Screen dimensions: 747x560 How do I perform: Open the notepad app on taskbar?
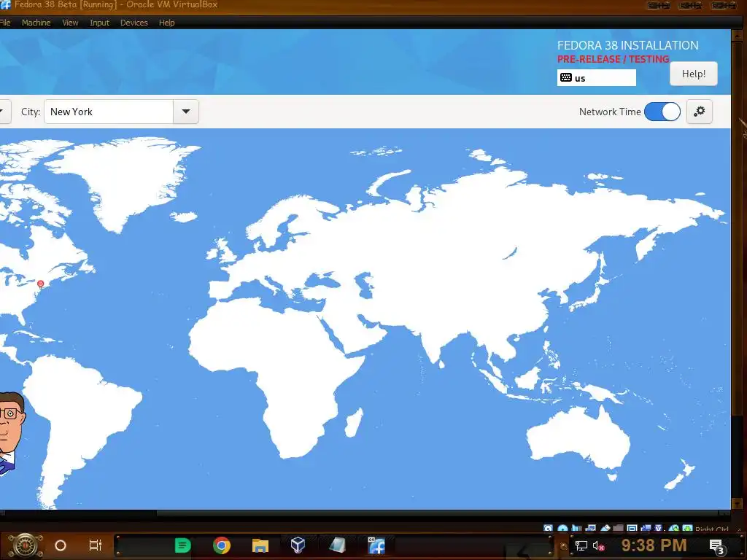[x=337, y=545]
